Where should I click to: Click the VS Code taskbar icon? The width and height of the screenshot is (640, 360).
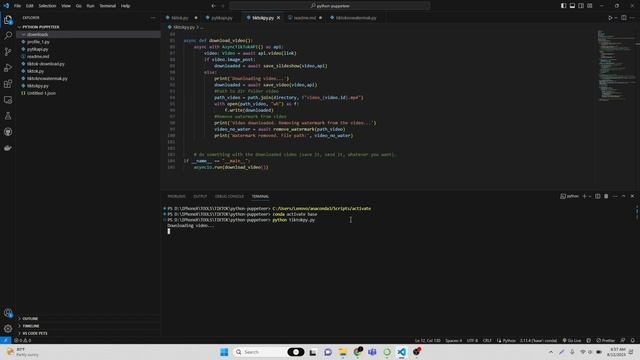pyautogui.click(x=402, y=352)
